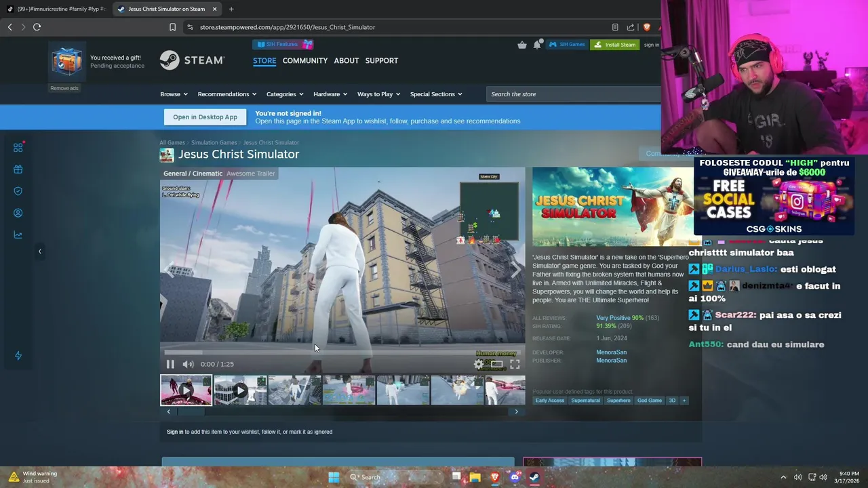Open the All Games breadcrumb

[x=172, y=142]
